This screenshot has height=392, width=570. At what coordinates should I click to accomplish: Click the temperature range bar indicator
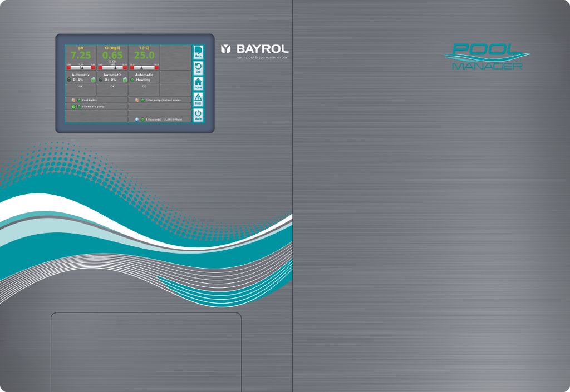(x=144, y=67)
